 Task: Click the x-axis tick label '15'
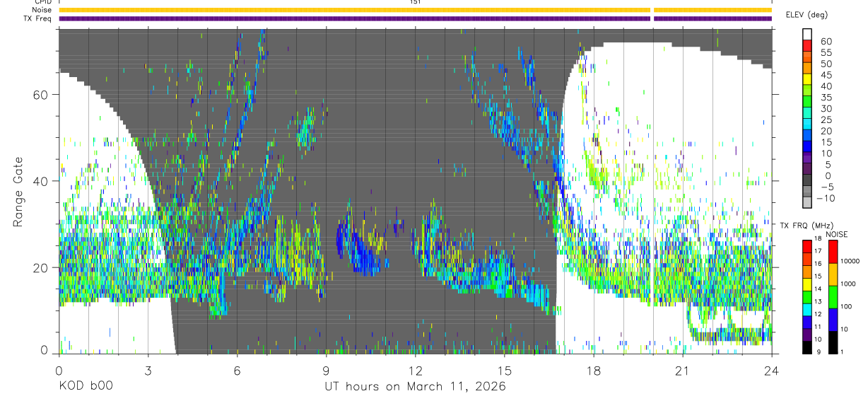click(505, 370)
